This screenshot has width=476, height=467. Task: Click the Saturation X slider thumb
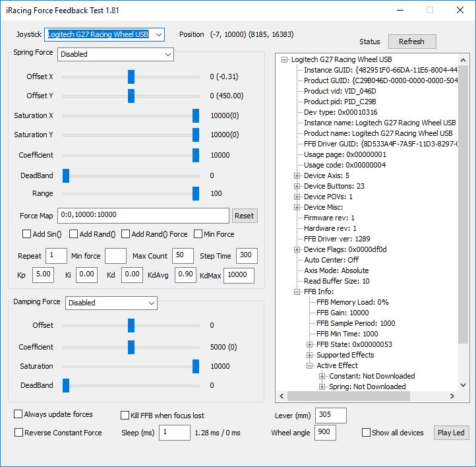click(x=196, y=115)
